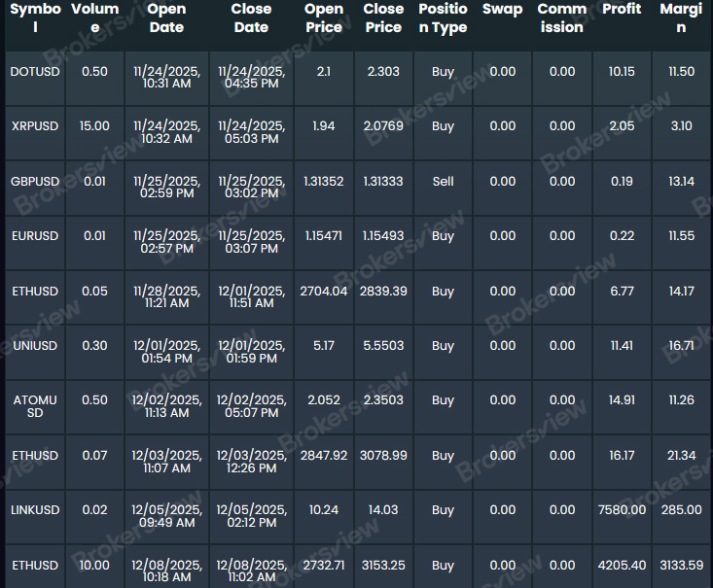
Task: Click the Swap column header
Action: [x=503, y=9]
